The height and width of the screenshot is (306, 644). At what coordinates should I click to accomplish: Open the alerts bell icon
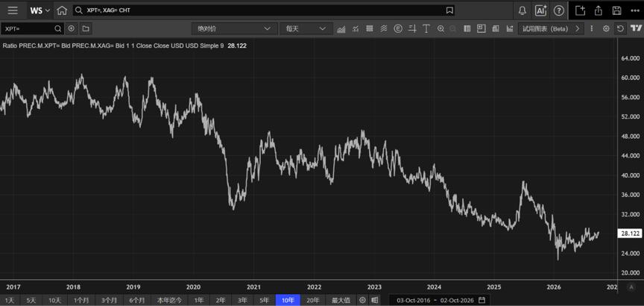523,10
